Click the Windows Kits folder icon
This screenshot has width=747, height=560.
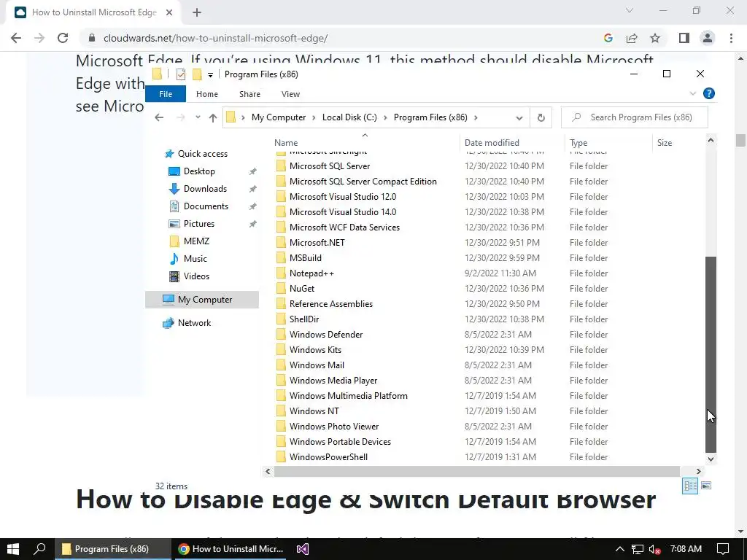click(x=281, y=350)
